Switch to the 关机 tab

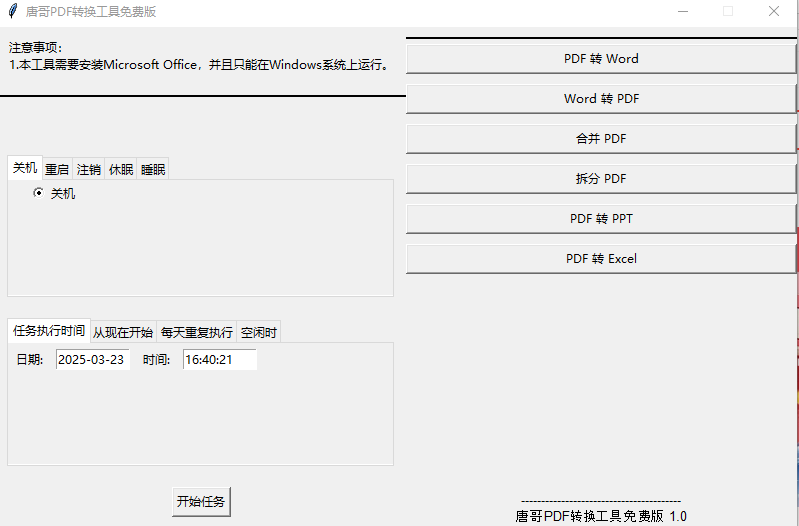tap(25, 168)
